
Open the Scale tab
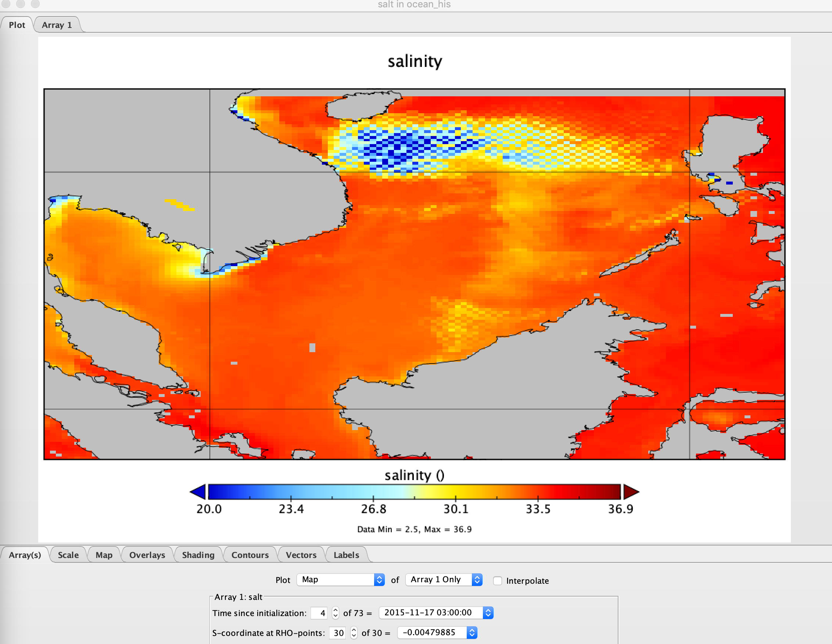(68, 555)
